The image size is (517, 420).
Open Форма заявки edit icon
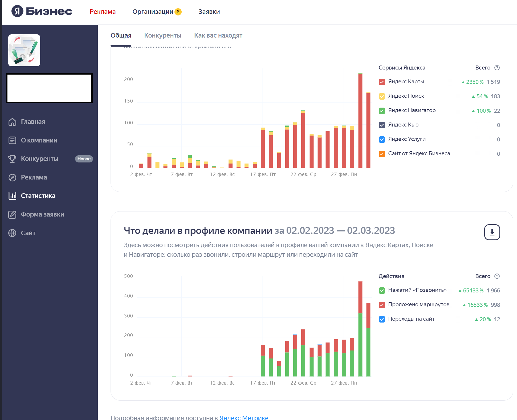click(x=12, y=215)
